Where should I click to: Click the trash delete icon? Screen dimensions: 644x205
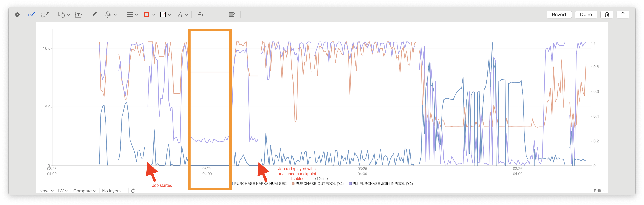606,15
